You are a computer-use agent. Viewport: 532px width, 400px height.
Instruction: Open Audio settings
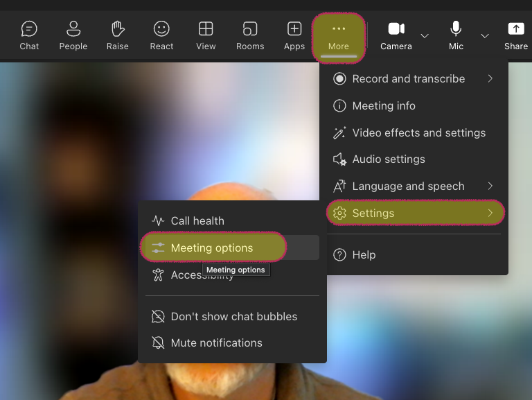tap(388, 159)
